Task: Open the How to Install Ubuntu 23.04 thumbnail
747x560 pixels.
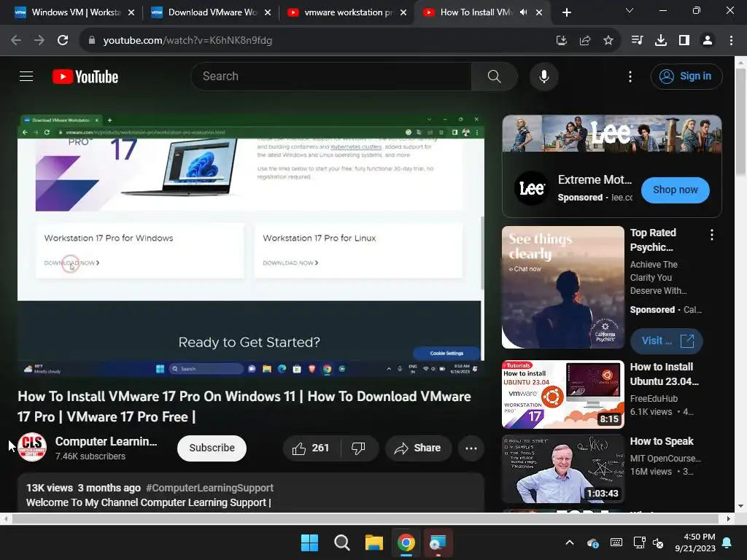Action: pyautogui.click(x=562, y=394)
